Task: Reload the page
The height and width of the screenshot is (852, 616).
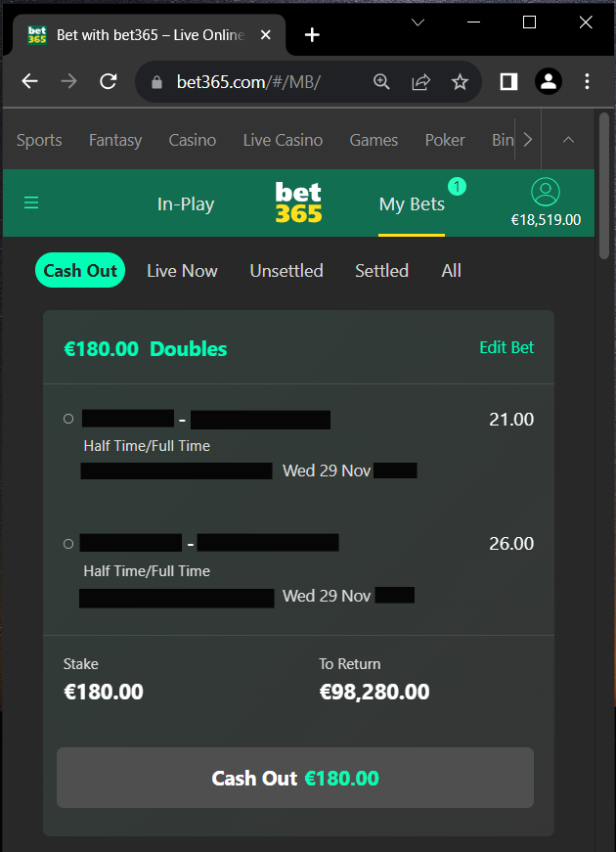Action: [109, 82]
